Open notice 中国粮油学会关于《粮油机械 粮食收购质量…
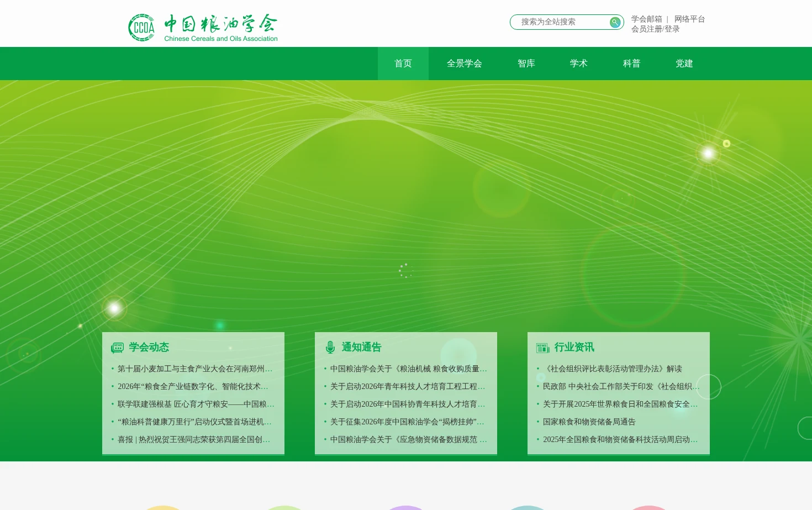The image size is (812, 510). (x=409, y=369)
